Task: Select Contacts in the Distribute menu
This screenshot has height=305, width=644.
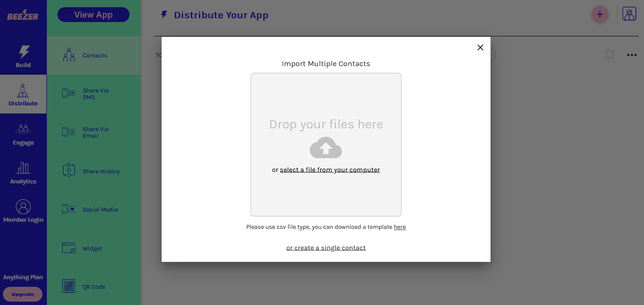Action: (x=94, y=56)
